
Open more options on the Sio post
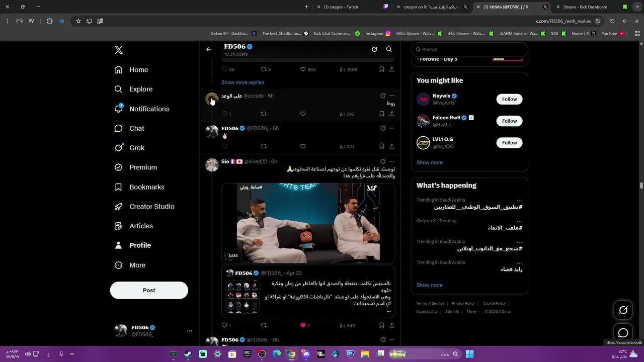coord(392,161)
